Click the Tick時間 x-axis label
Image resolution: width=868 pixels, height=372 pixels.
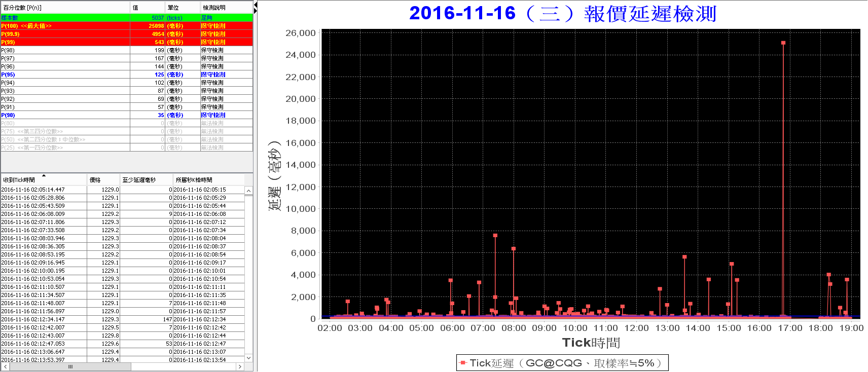coord(591,343)
